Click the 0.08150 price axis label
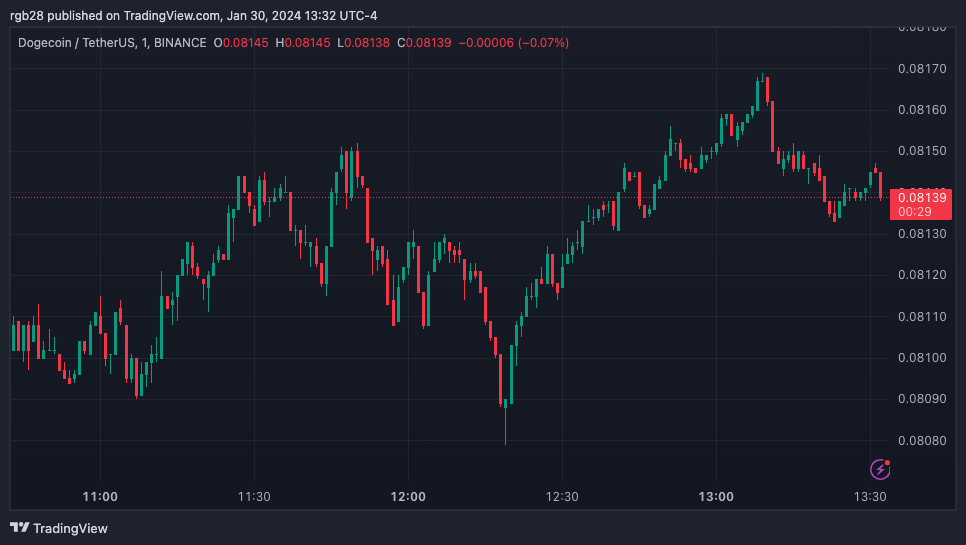966x545 pixels. (x=922, y=151)
